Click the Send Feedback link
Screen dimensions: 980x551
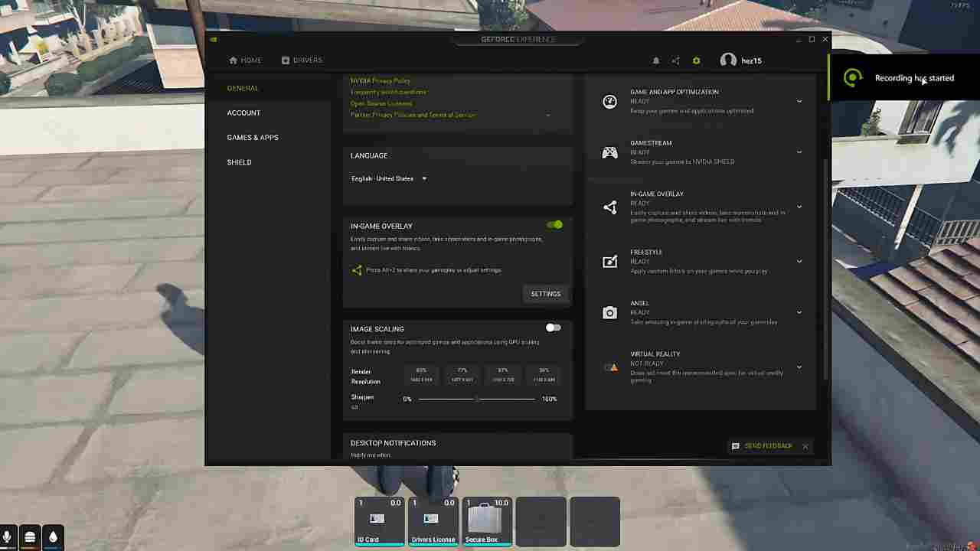tap(768, 446)
